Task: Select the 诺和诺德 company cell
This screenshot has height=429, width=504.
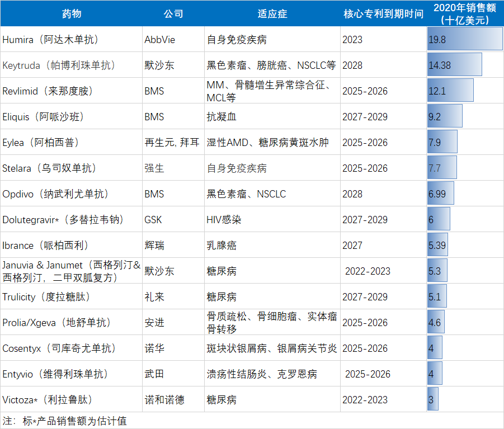Action: click(x=173, y=399)
